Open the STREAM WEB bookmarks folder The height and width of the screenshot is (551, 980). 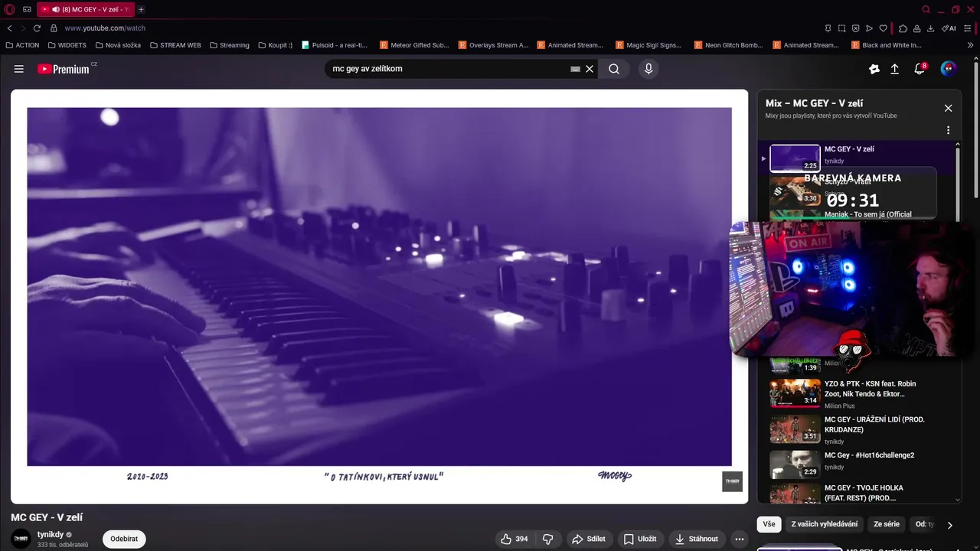point(175,45)
